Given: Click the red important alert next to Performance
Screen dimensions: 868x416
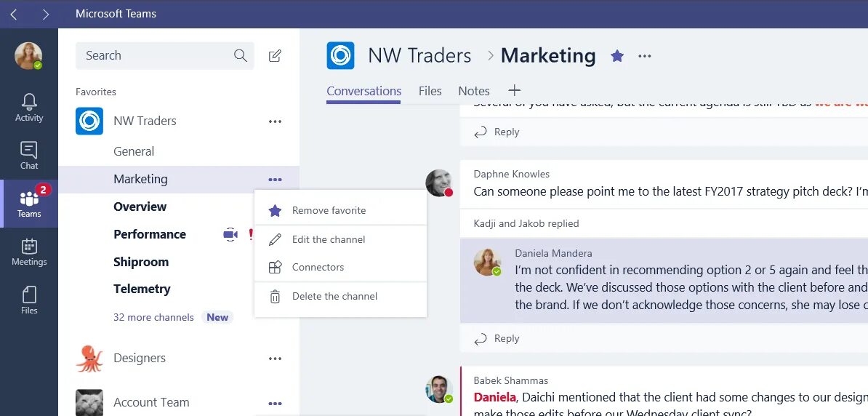Looking at the screenshot, I should click(251, 234).
